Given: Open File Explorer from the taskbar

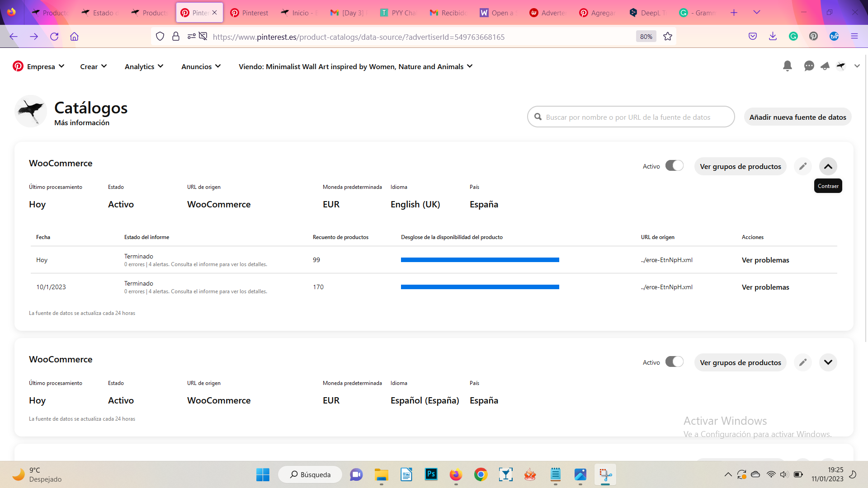Looking at the screenshot, I should point(382,474).
